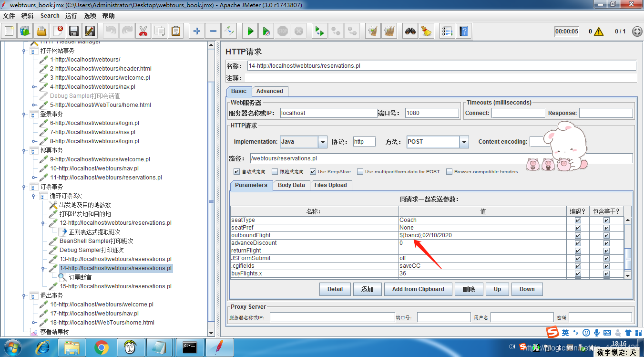This screenshot has height=357, width=644.
Task: Click the Down button
Action: 527,289
